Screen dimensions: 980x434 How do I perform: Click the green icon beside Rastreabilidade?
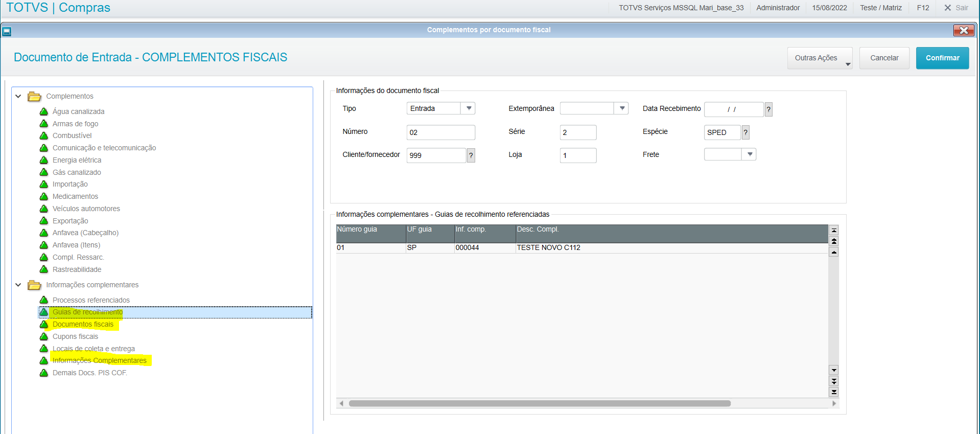(x=44, y=269)
